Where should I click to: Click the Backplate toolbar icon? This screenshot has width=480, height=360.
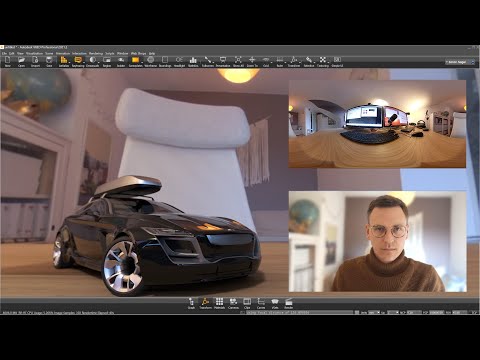coord(135,62)
